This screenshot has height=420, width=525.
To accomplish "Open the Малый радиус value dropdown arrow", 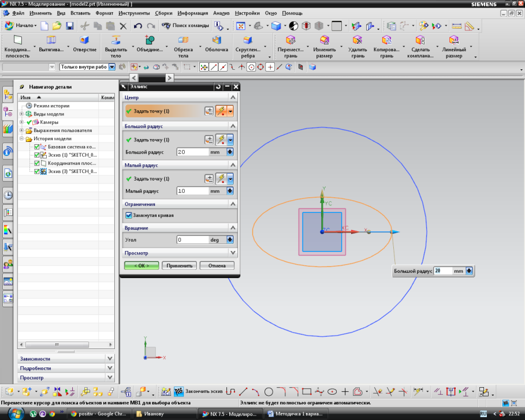I will click(x=230, y=191).
